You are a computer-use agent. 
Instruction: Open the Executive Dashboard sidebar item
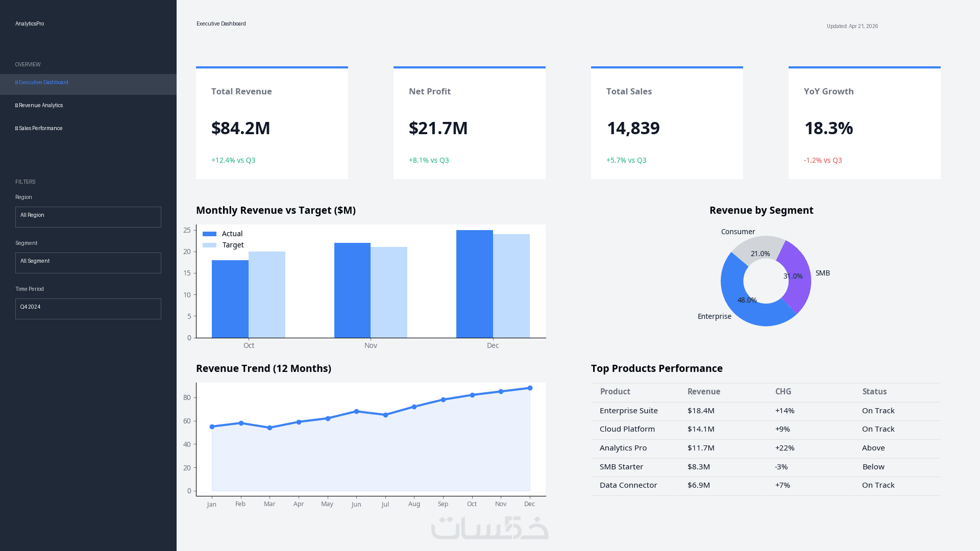tap(43, 83)
